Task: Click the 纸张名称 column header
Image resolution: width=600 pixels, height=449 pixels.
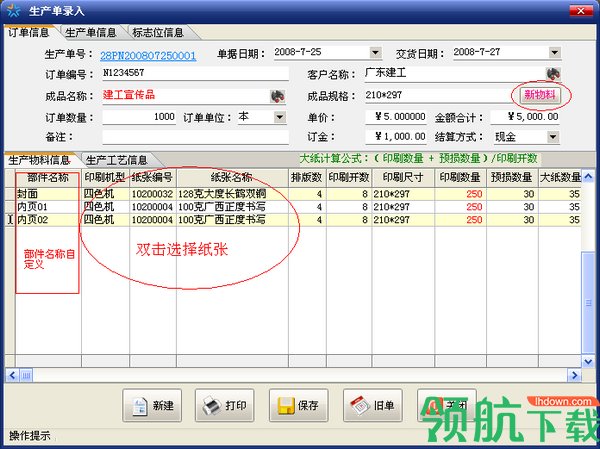Action: (x=232, y=178)
